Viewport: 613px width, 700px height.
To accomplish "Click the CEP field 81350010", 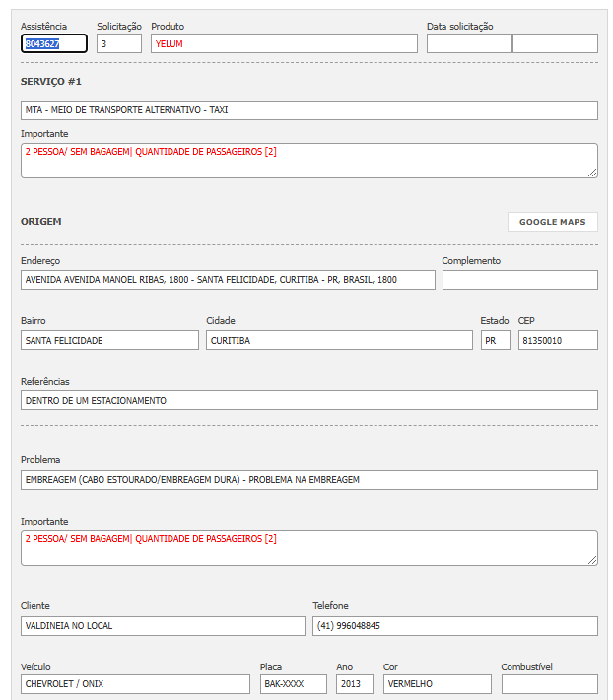I will click(x=557, y=340).
